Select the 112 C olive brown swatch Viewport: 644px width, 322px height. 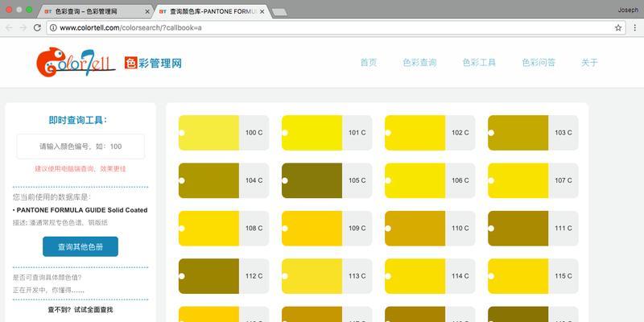point(224,276)
